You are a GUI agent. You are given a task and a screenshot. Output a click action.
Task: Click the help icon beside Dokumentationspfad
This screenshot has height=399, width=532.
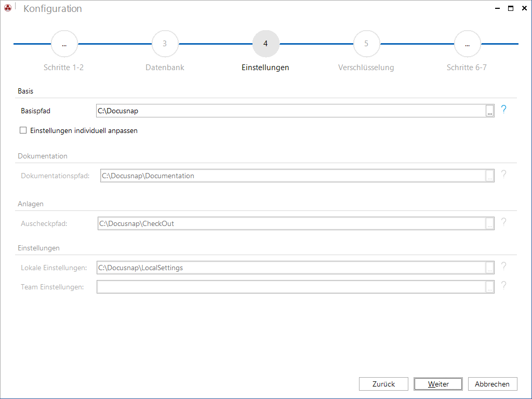503,175
